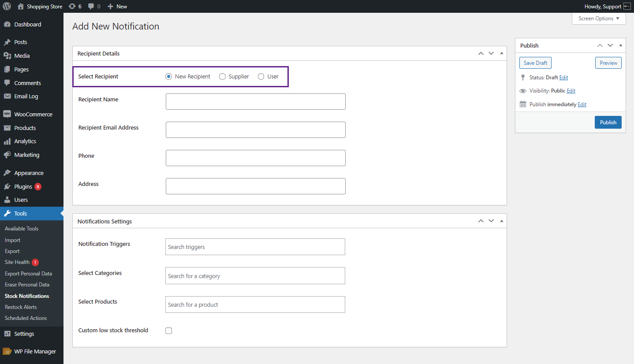Open the comments bubble in admin bar

(x=91, y=7)
